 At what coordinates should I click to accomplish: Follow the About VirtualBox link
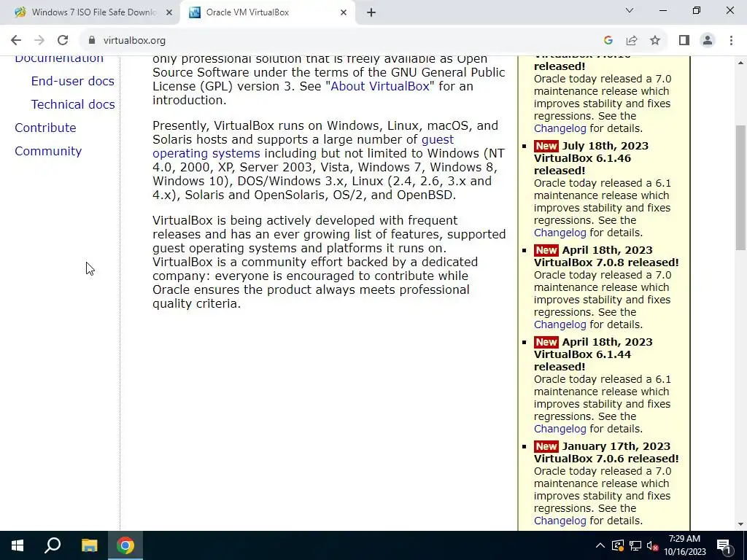(x=379, y=86)
